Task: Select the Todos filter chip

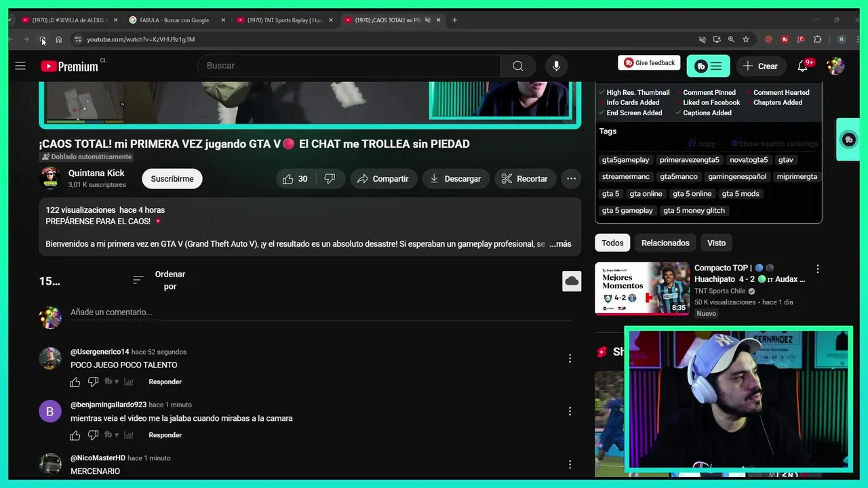Action: pyautogui.click(x=612, y=243)
